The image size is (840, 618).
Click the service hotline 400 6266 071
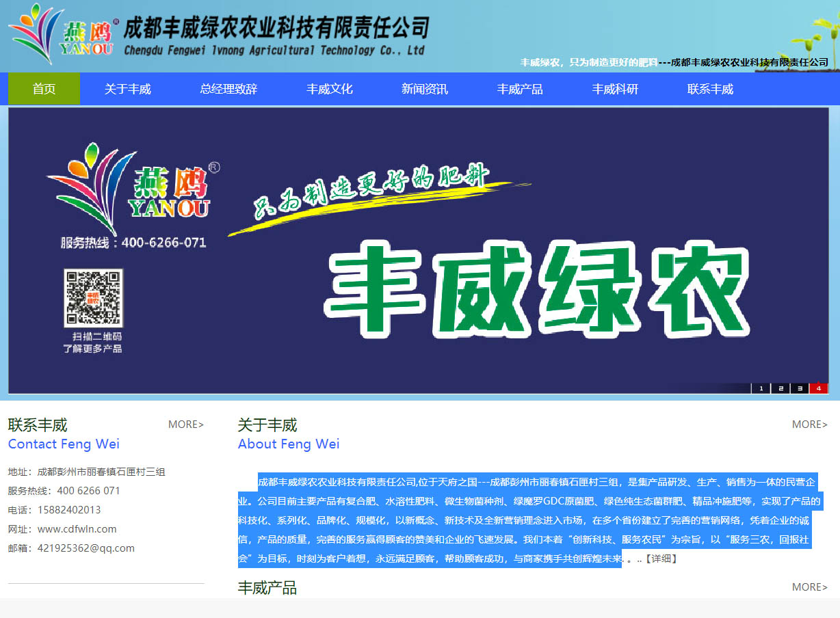click(89, 491)
